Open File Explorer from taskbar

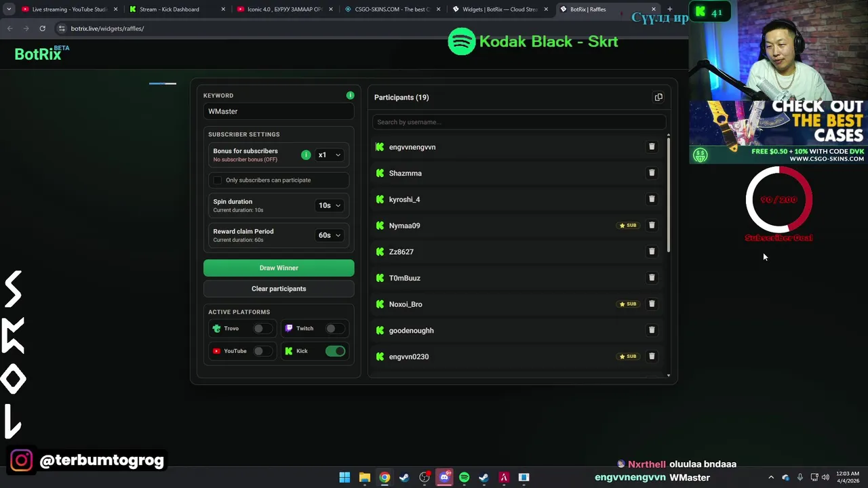click(364, 477)
